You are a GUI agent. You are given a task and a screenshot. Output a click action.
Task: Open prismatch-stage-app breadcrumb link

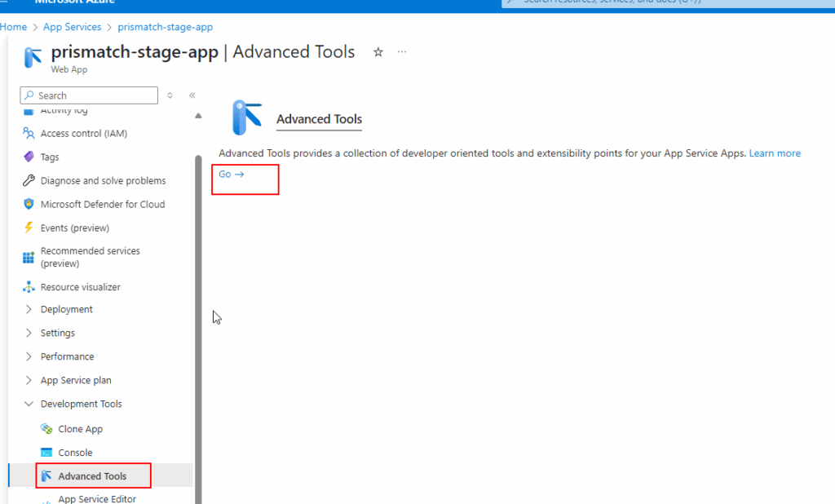pyautogui.click(x=165, y=27)
